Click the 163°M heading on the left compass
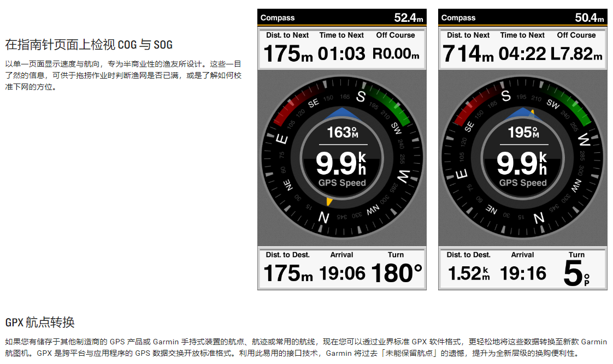The image size is (613, 364). [342, 133]
